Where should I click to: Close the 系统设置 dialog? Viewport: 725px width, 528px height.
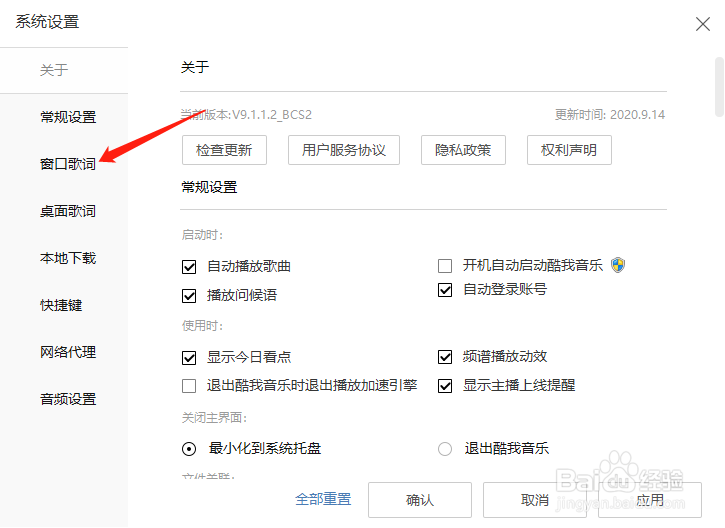(x=702, y=24)
